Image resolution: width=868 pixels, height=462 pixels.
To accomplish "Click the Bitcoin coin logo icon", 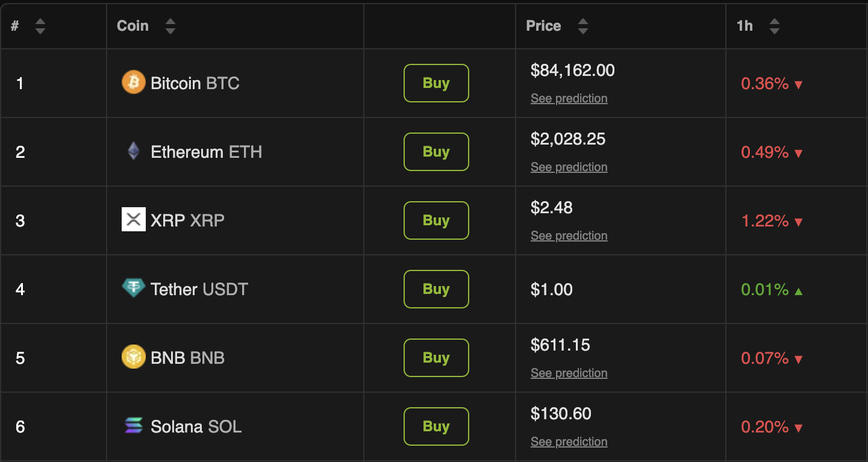I will (x=133, y=83).
